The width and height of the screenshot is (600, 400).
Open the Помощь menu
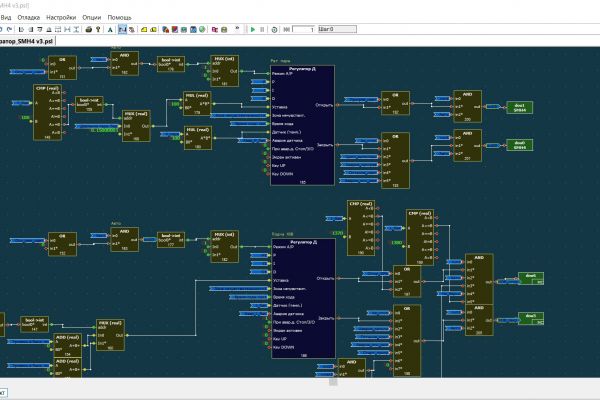119,17
